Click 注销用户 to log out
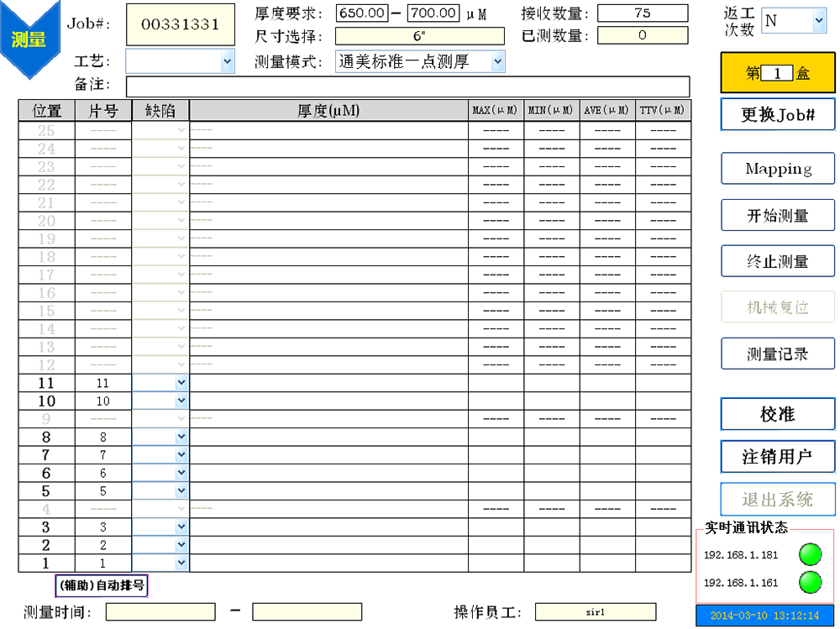 click(777, 457)
